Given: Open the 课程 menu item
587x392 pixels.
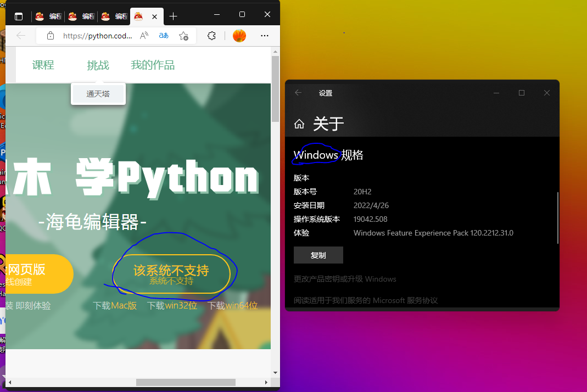Looking at the screenshot, I should pos(43,65).
